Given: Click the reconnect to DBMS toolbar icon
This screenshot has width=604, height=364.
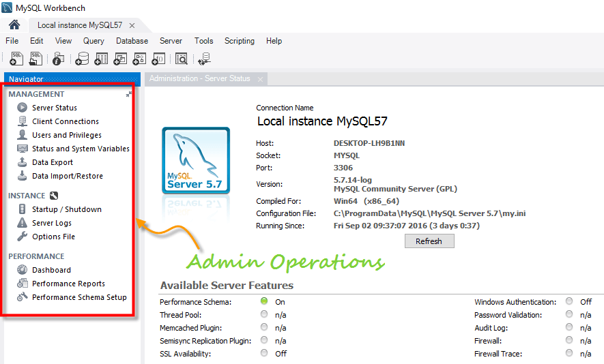Looking at the screenshot, I should (204, 59).
